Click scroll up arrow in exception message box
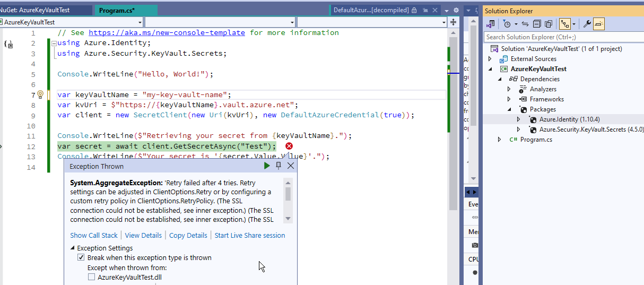 click(288, 182)
